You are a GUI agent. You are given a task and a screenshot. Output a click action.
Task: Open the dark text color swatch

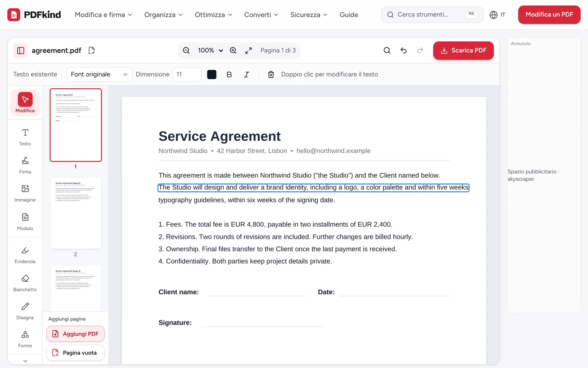pos(212,74)
